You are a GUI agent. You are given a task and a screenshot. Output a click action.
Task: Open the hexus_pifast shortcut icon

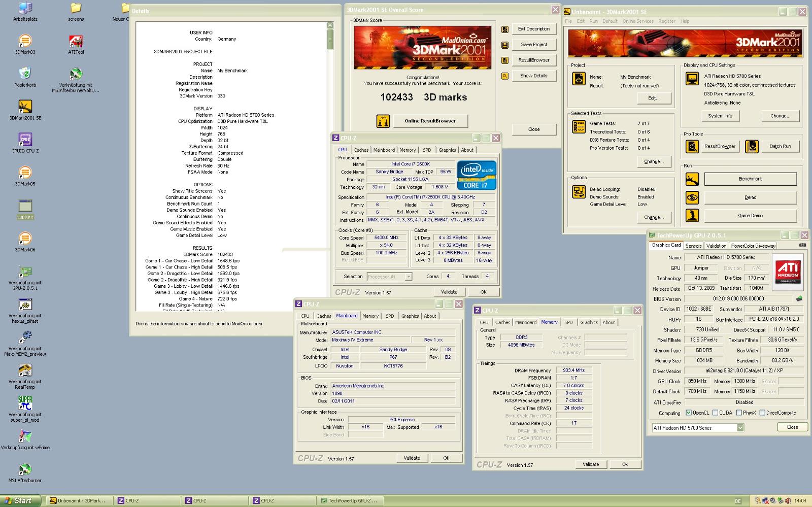[x=25, y=305]
